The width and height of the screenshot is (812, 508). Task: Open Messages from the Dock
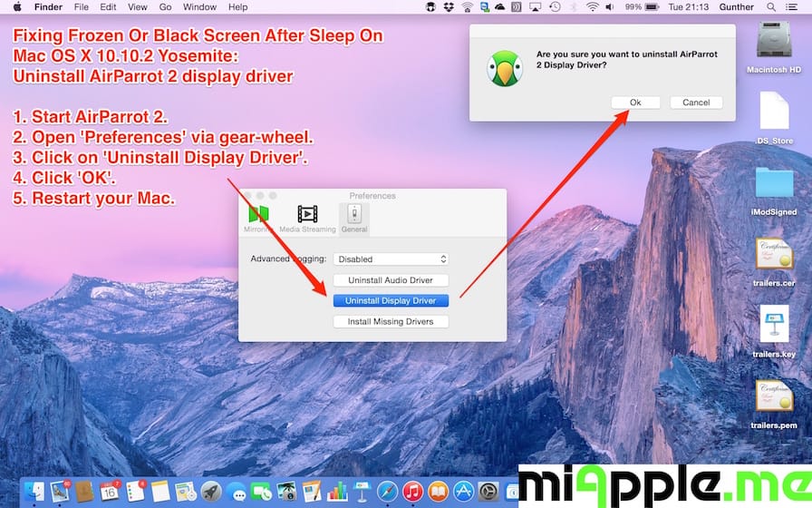click(237, 492)
